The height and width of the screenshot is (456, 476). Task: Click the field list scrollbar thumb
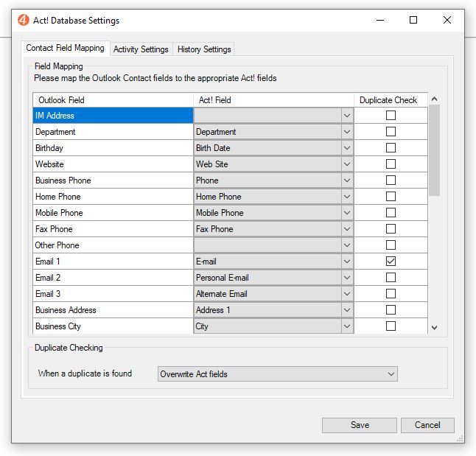pyautogui.click(x=434, y=150)
